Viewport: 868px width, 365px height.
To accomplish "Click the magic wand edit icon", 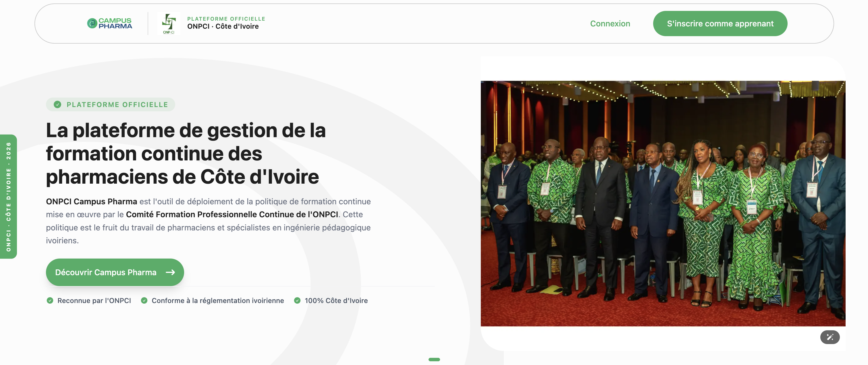I will pos(830,337).
